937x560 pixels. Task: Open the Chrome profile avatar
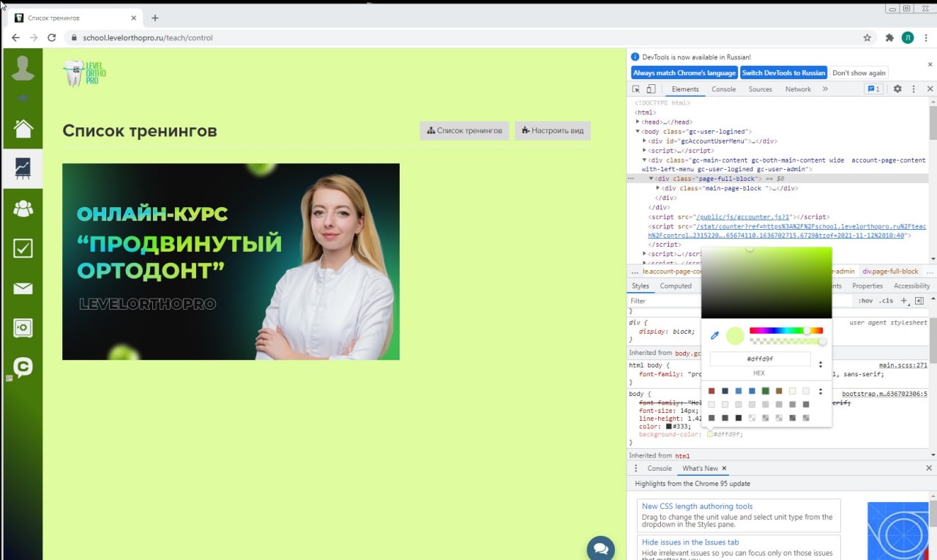click(908, 37)
